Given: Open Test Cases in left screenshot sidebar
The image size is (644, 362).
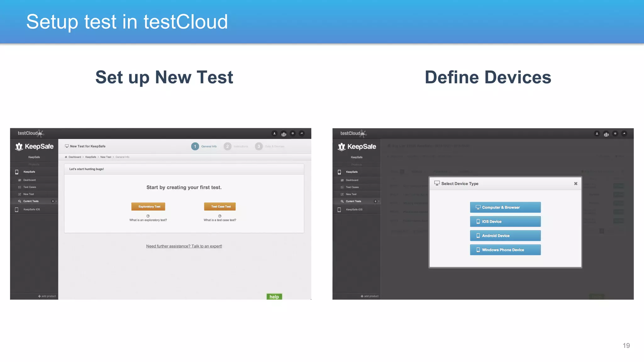Looking at the screenshot, I should pos(34,187).
